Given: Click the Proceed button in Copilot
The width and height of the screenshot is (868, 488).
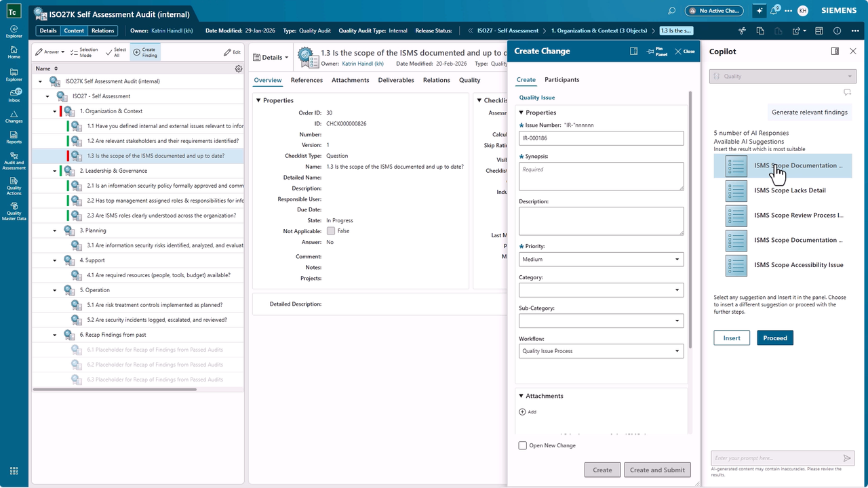Looking at the screenshot, I should tap(775, 338).
